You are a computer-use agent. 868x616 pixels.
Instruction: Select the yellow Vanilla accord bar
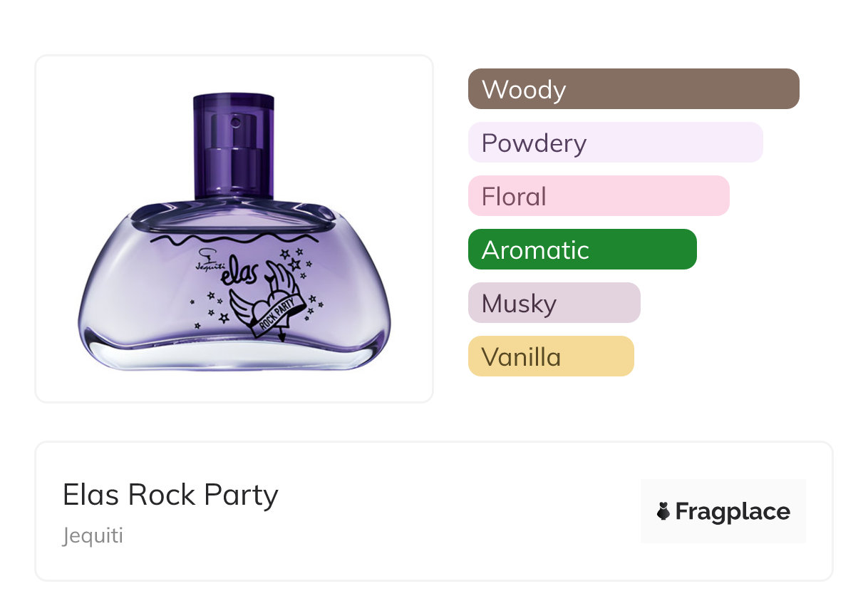point(550,356)
